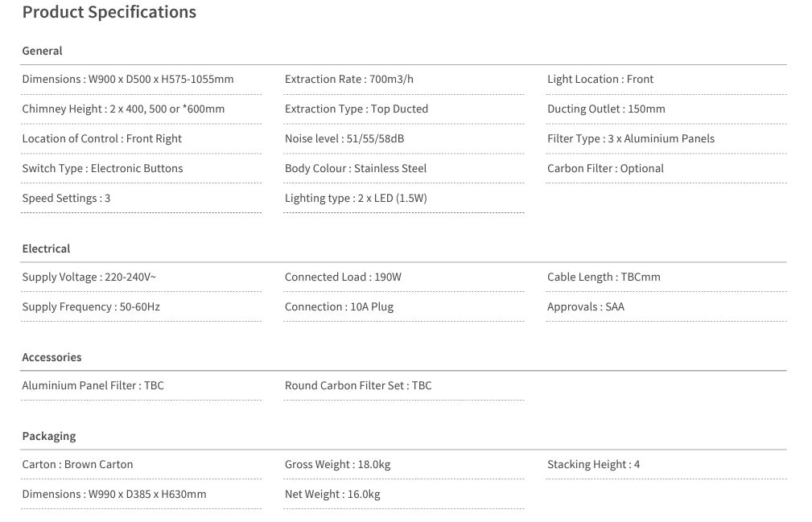Click the General section header
Image resolution: width=812 pixels, height=522 pixels.
pos(42,51)
